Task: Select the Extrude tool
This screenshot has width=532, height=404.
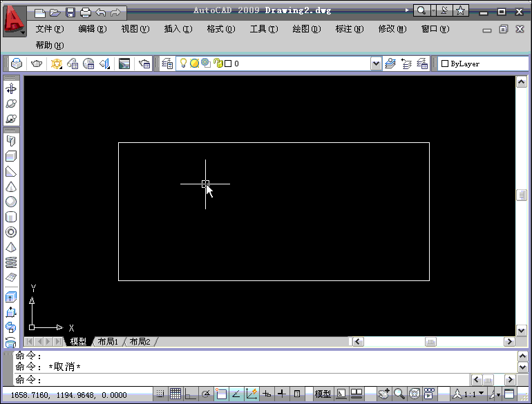Action: click(x=11, y=297)
